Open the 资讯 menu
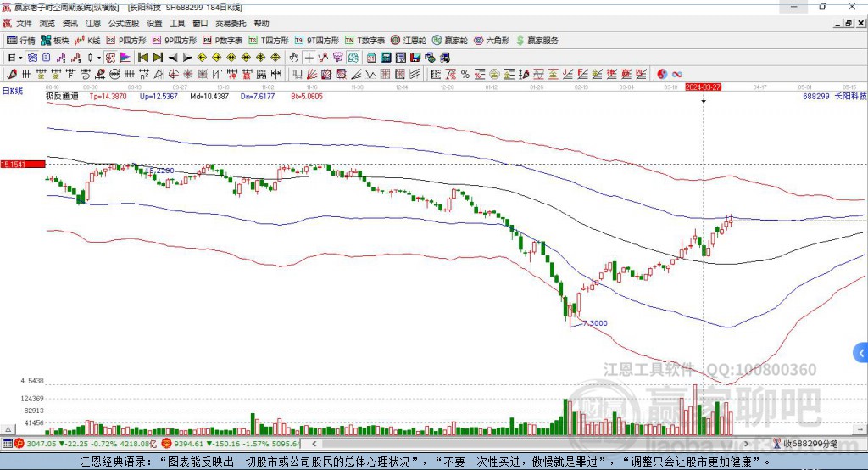The width and height of the screenshot is (868, 470). tap(70, 23)
